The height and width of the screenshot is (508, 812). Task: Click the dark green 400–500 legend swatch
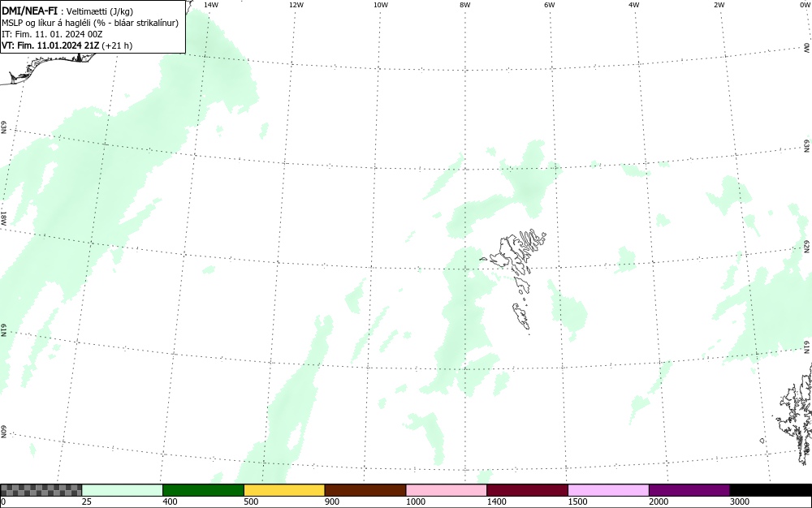point(203,490)
